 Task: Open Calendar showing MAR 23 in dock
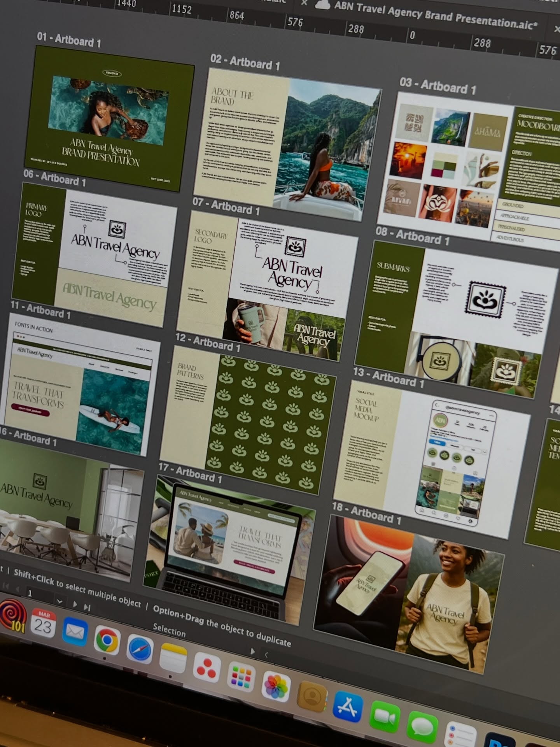click(43, 623)
